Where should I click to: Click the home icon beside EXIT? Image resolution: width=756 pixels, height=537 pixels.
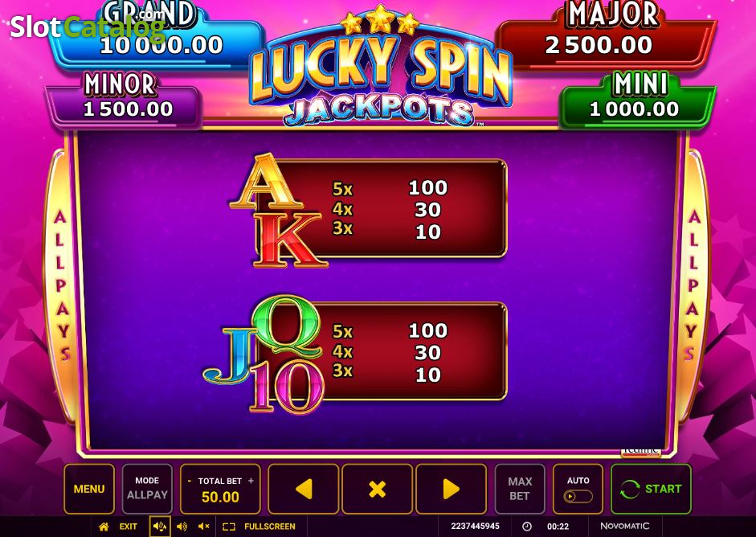(104, 527)
